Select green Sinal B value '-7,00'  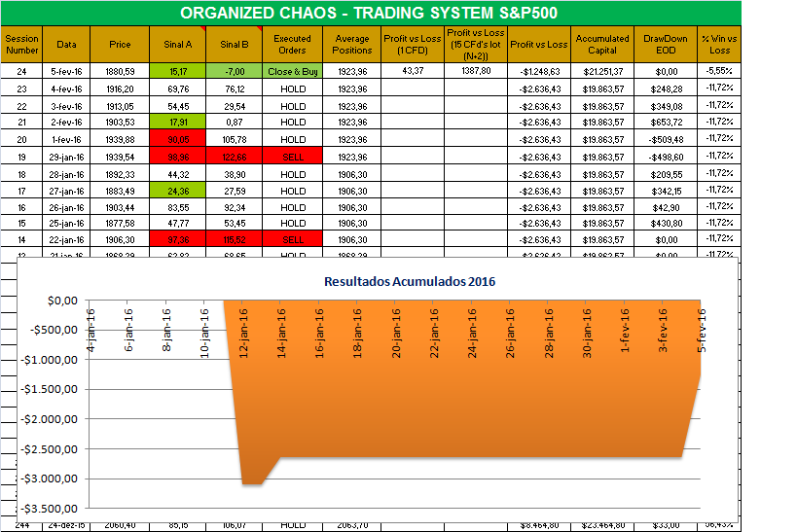pos(235,71)
